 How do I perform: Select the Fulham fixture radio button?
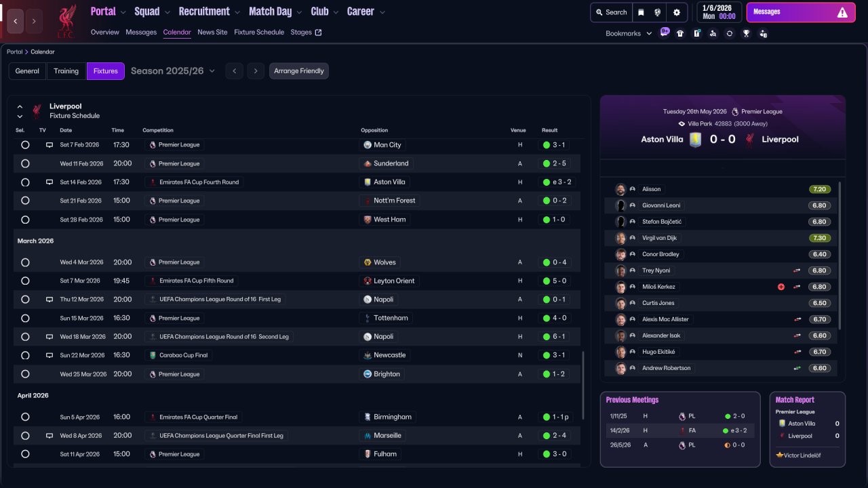(x=25, y=454)
